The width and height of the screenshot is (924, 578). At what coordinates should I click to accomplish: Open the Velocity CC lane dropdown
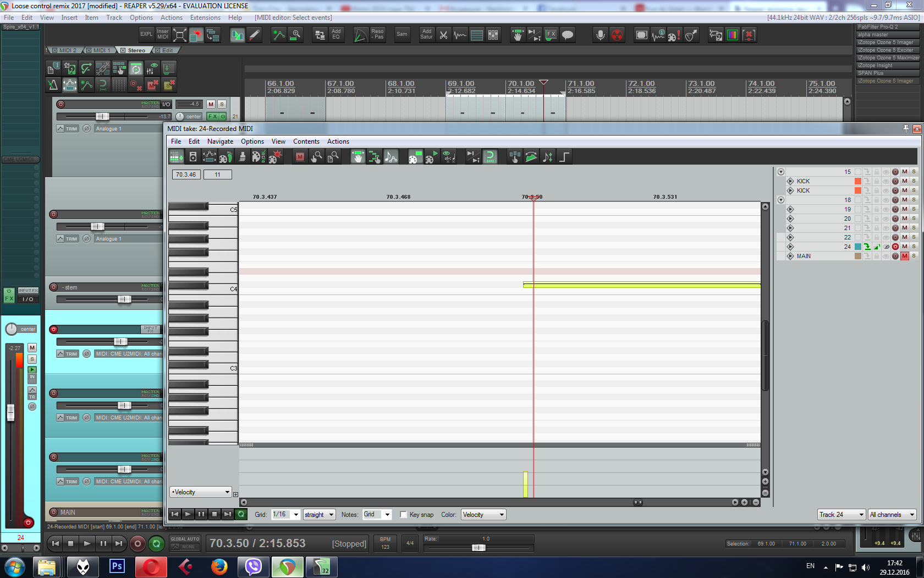pos(201,492)
